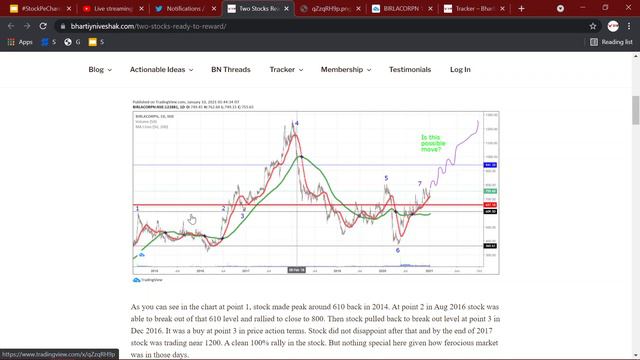Switch to Twitter Notifications tab

point(181,9)
